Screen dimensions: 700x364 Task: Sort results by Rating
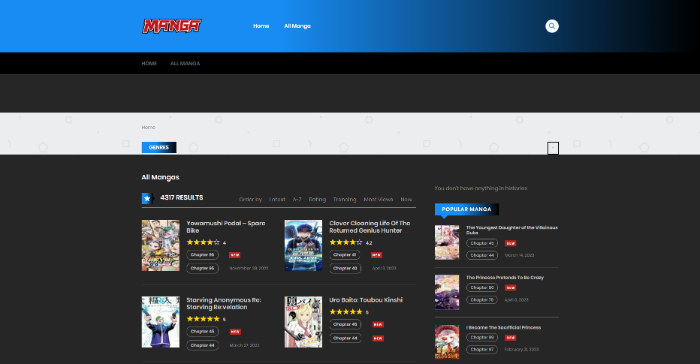point(317,199)
